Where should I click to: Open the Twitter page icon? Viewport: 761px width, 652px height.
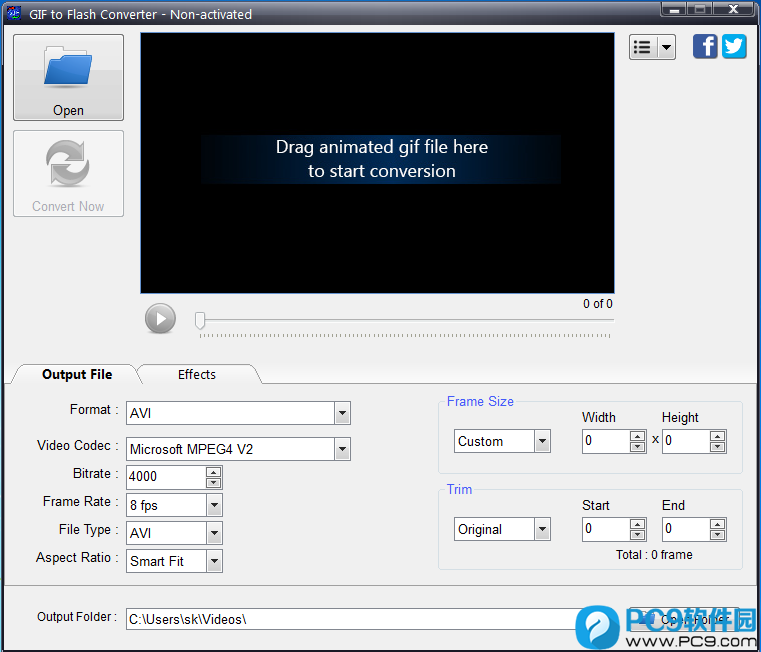[x=734, y=46]
